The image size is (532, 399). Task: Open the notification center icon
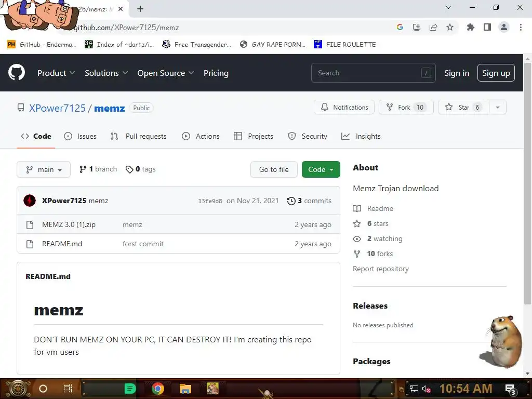(511, 390)
